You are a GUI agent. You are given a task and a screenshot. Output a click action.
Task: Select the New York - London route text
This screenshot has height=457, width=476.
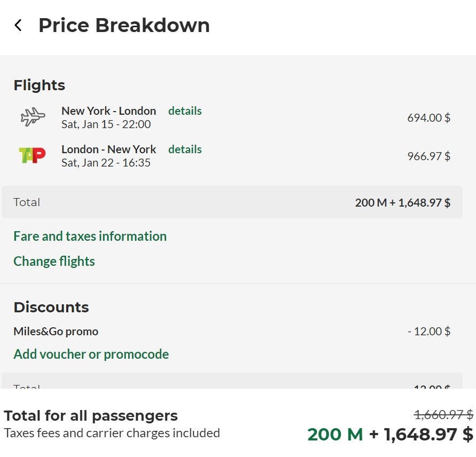tap(109, 111)
